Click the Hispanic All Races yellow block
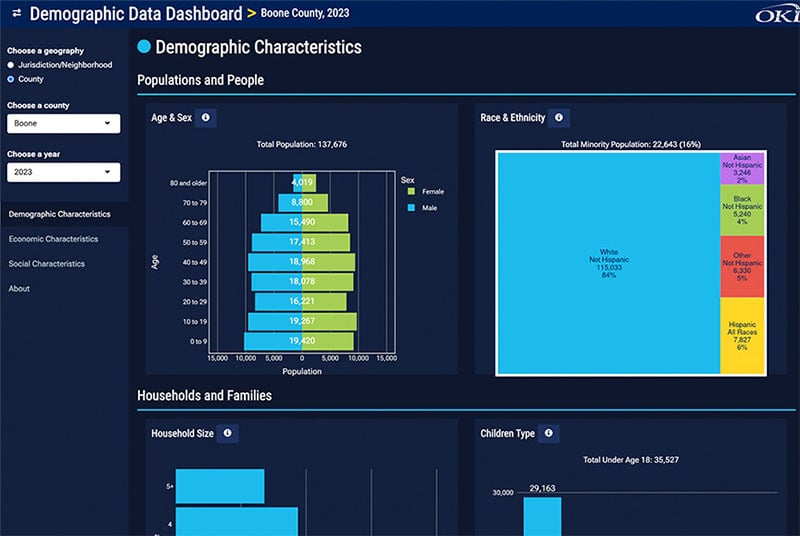Viewport: 800px width, 536px height. (742, 335)
